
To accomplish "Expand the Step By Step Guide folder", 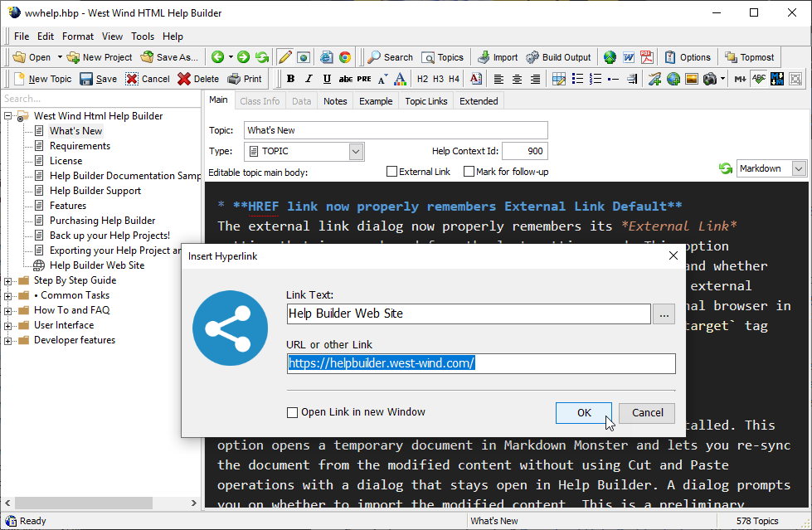I will point(7,281).
